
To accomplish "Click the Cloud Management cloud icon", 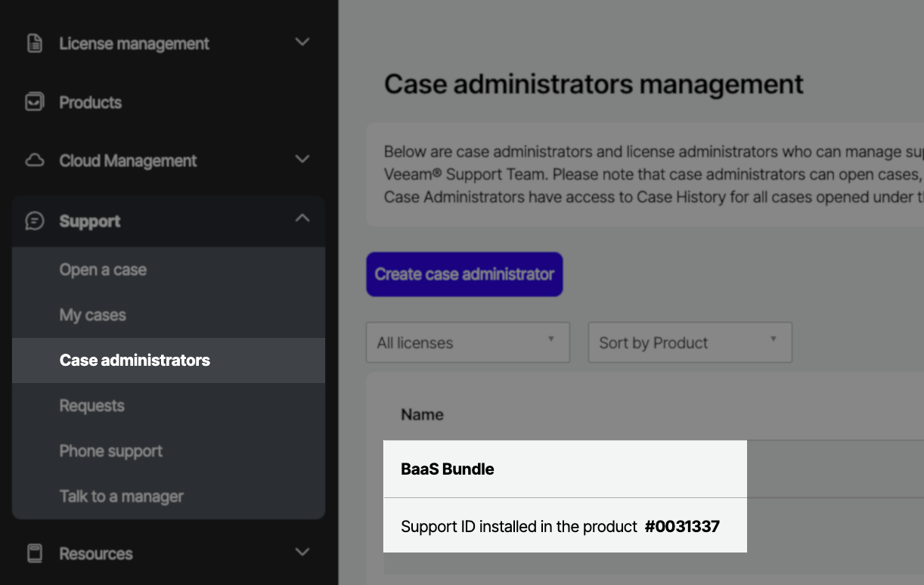I will (35, 160).
